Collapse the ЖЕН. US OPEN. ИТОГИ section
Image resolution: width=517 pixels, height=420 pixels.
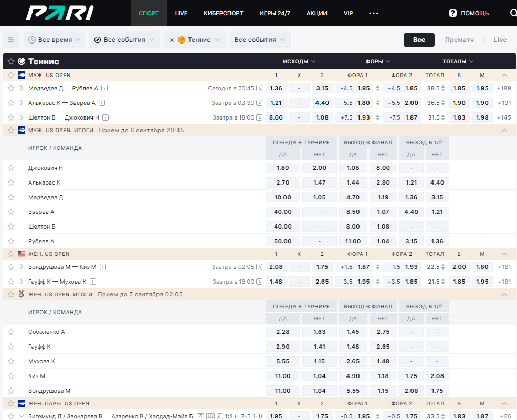[504, 294]
